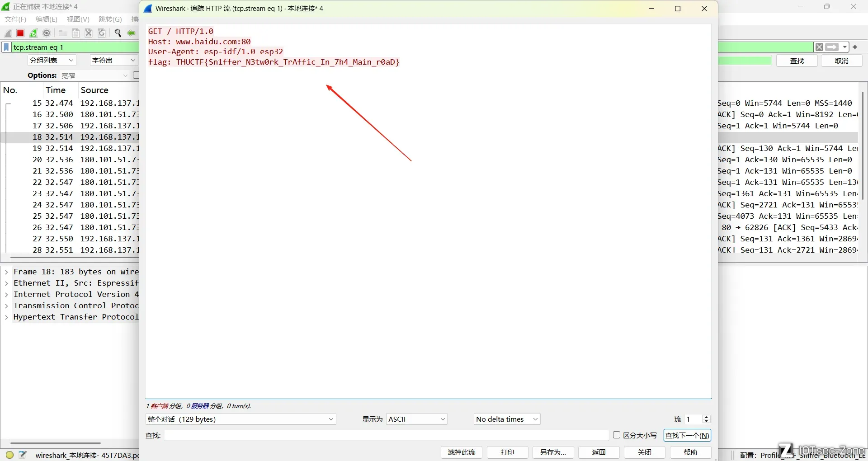Clear the display filter with the X icon
The height and width of the screenshot is (461, 868).
click(x=819, y=47)
